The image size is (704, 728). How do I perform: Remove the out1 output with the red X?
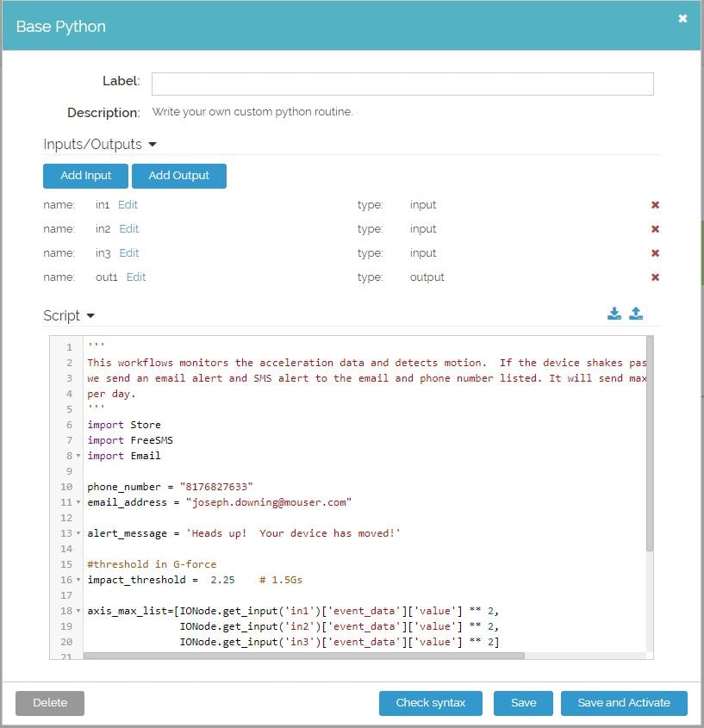pos(655,277)
